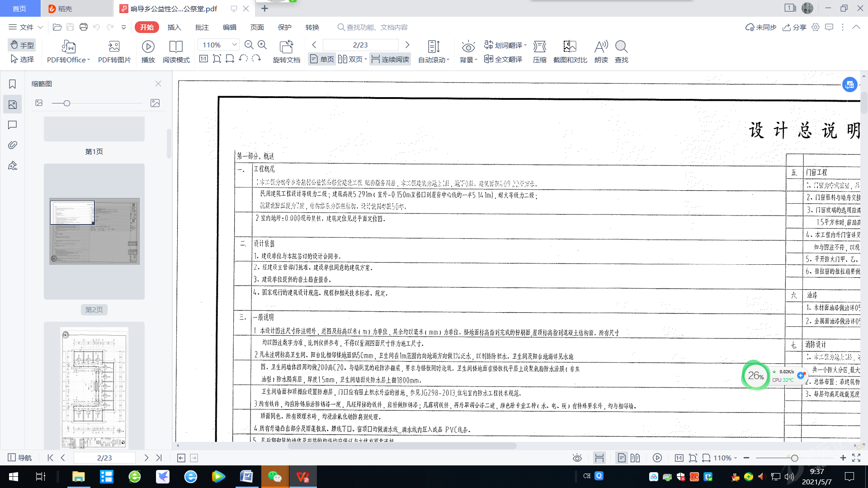Viewport: 868px width, 488px height.
Task: Start slideshow with 播放 button
Action: click(148, 52)
